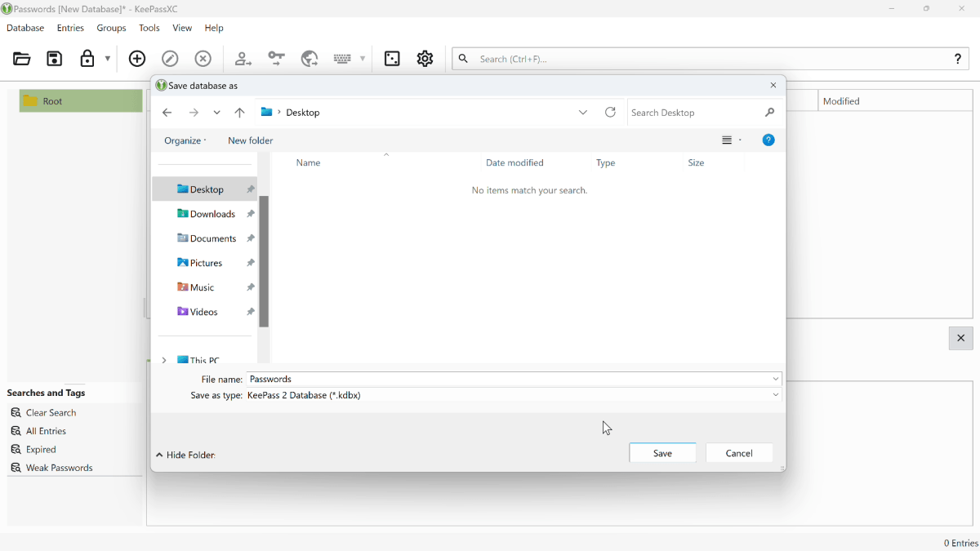Refresh the Desktop folder listing

pos(611,113)
